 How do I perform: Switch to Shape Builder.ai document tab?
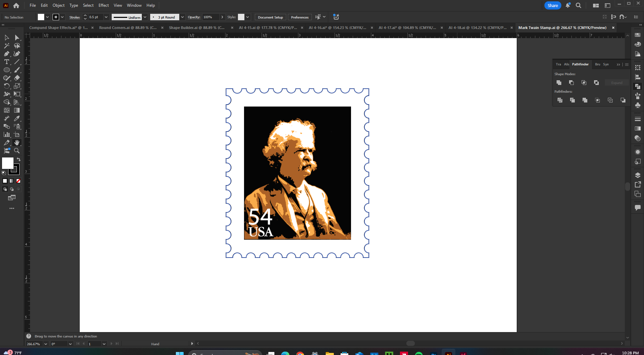point(197,28)
